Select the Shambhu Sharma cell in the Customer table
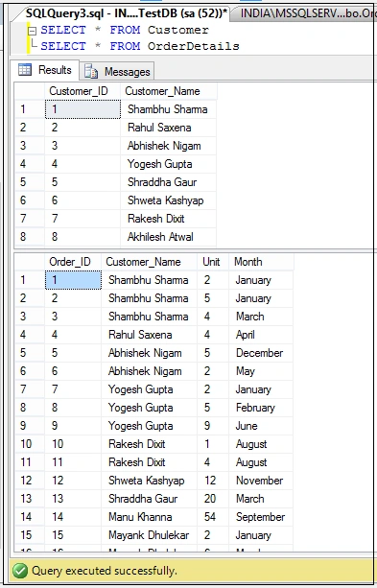The image size is (377, 588). [x=168, y=109]
